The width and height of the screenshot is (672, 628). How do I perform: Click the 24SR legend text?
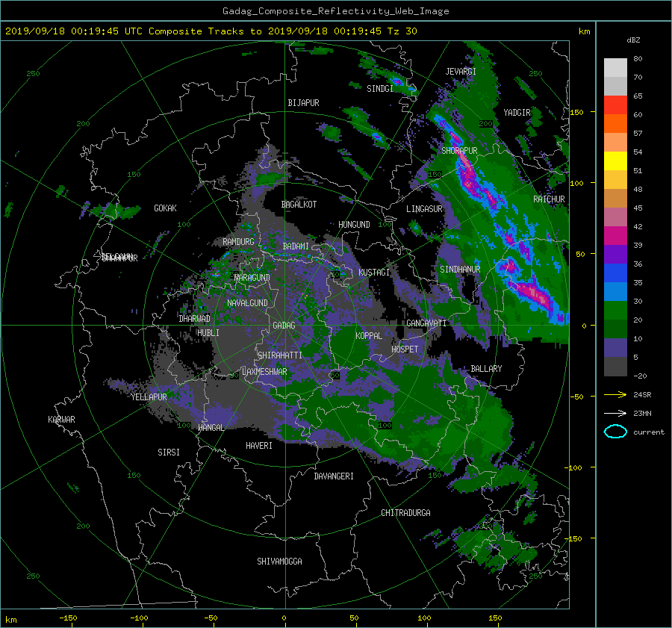(642, 394)
